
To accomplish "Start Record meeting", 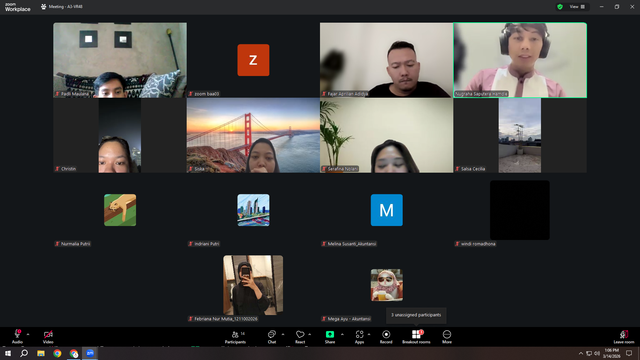I will pos(386,337).
